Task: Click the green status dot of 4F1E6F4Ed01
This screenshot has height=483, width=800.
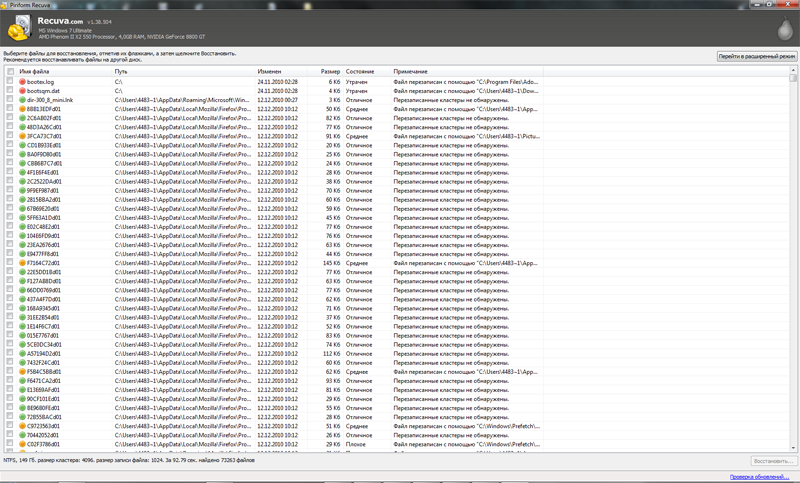Action: click(22, 172)
